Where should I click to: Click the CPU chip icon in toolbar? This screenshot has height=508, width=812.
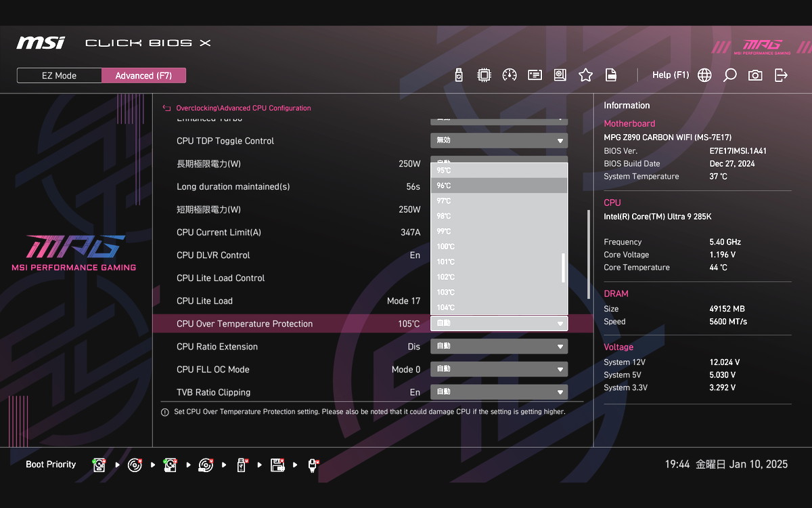(484, 75)
